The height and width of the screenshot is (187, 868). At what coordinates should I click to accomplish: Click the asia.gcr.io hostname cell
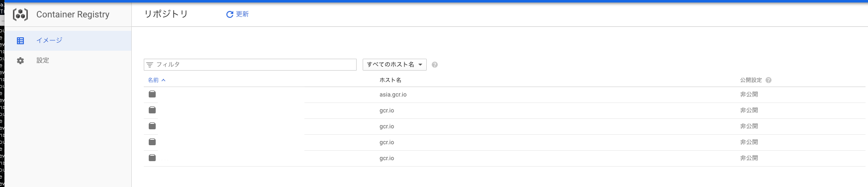tap(393, 94)
